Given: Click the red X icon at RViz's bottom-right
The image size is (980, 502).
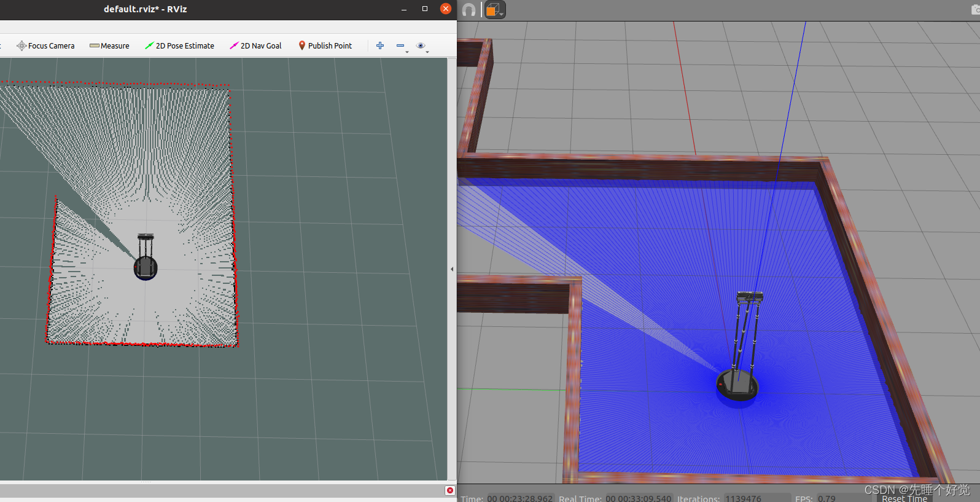Looking at the screenshot, I should [x=450, y=490].
